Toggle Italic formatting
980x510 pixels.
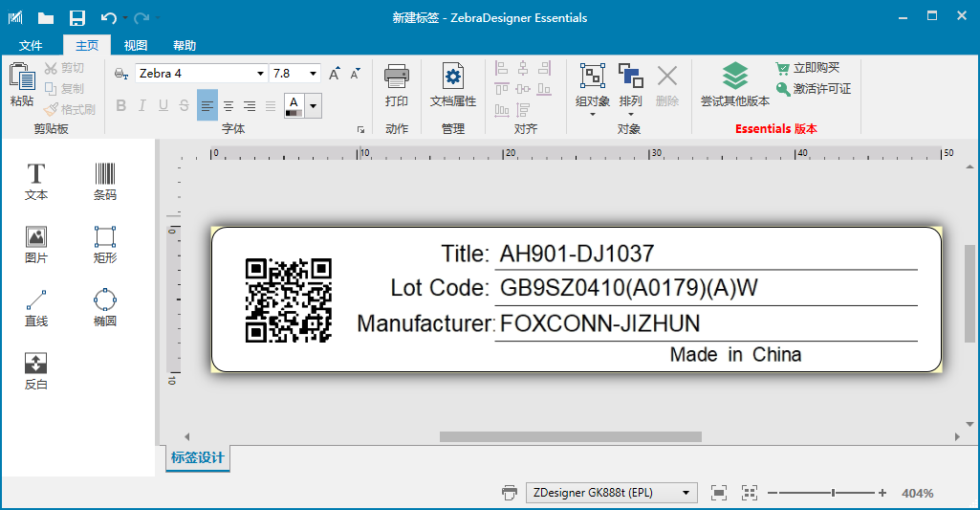coord(142,106)
